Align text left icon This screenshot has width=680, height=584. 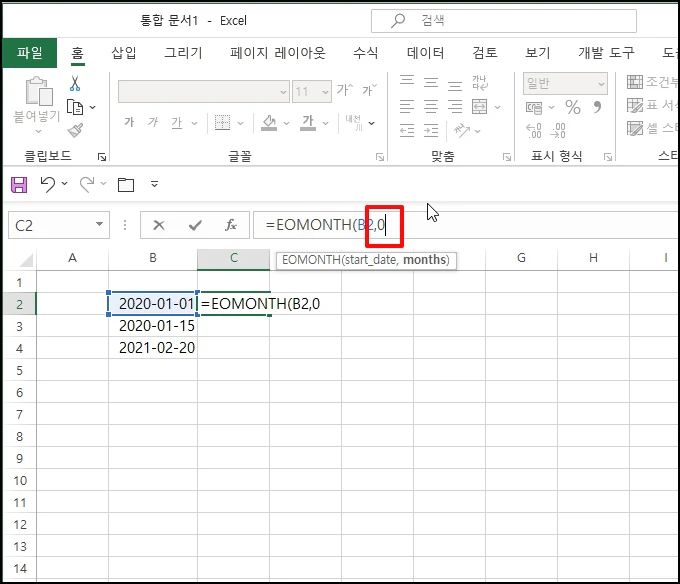tap(407, 107)
